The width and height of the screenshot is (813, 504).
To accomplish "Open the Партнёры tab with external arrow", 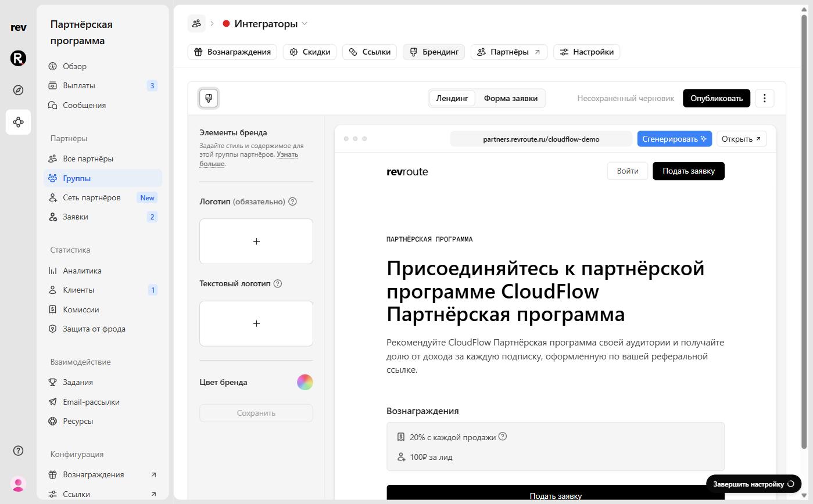I will (x=509, y=52).
